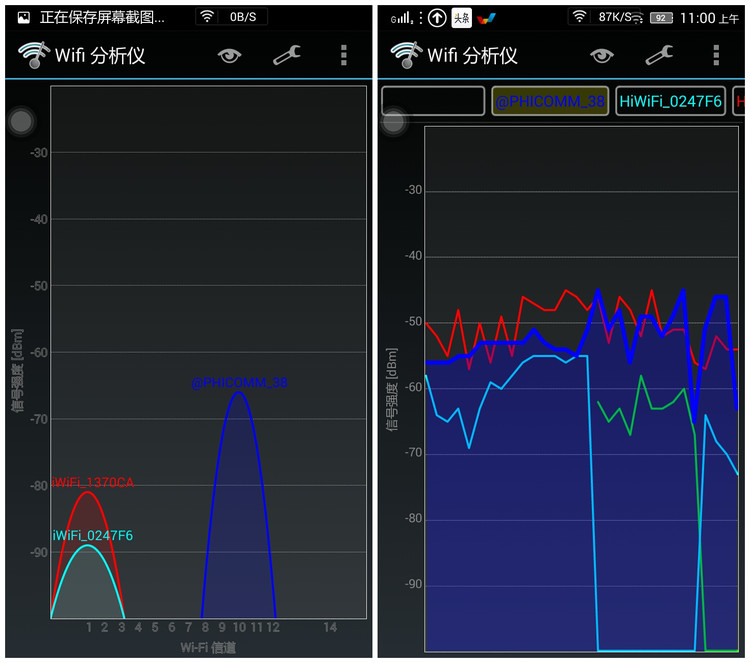The height and width of the screenshot is (663, 750).
Task: Tap the grey circle handle in left screen
Action: 21,122
